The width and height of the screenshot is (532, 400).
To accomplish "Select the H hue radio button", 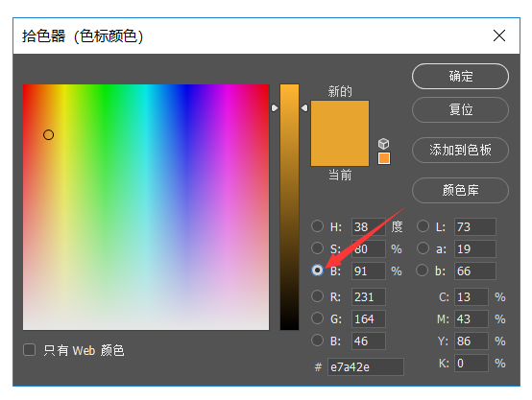I will 317,226.
